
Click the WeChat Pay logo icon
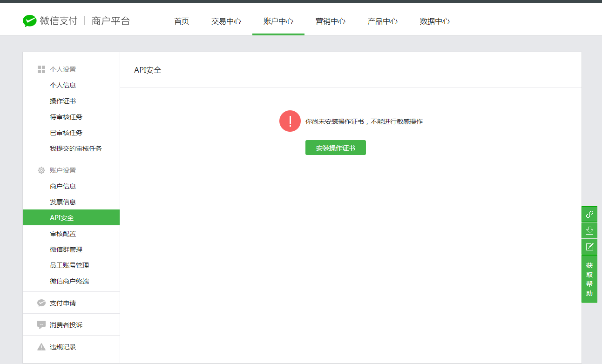(30, 21)
